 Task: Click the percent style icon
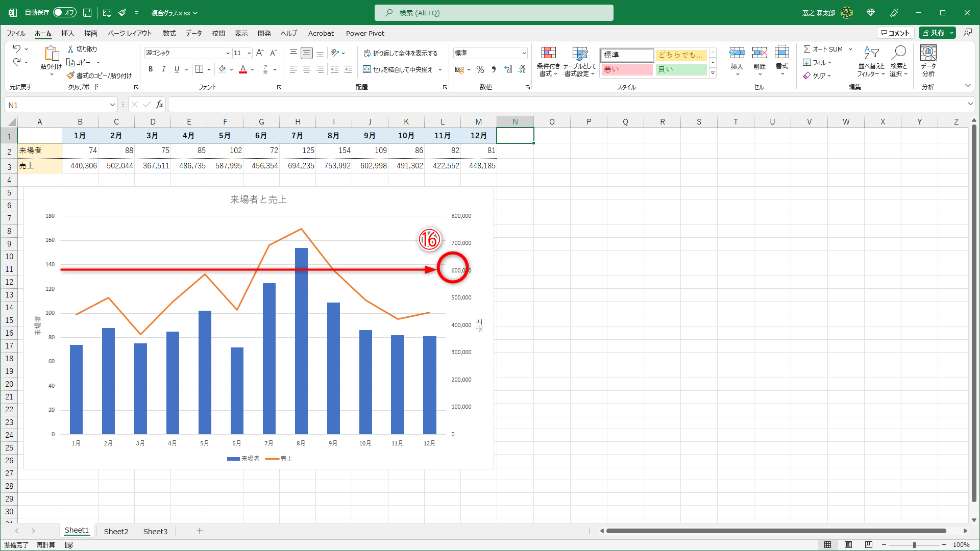click(480, 69)
